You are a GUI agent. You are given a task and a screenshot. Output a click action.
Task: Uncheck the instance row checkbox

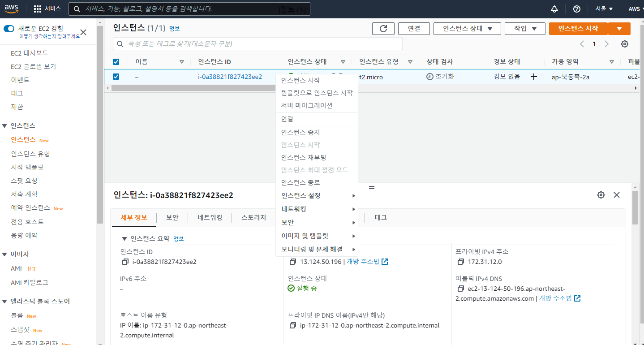click(x=116, y=77)
